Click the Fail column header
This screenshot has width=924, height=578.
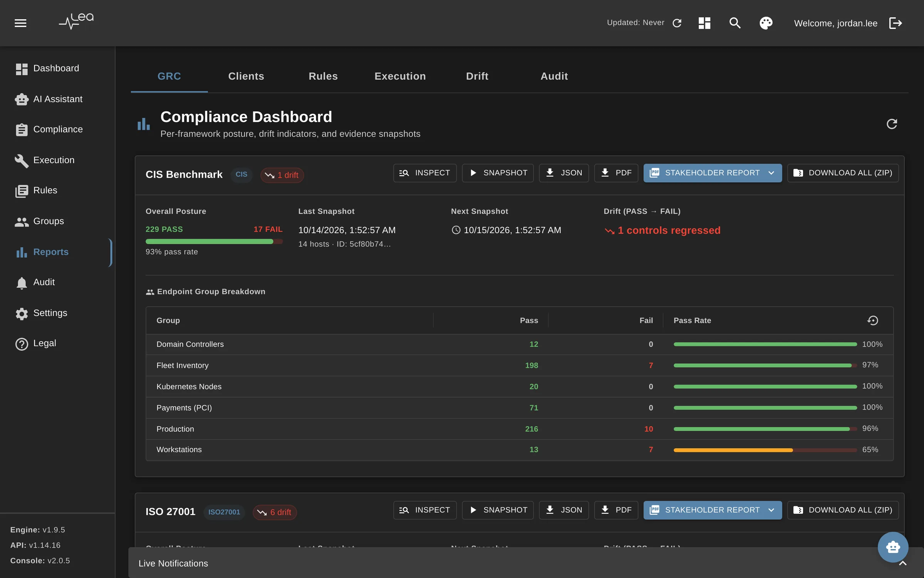click(x=646, y=321)
